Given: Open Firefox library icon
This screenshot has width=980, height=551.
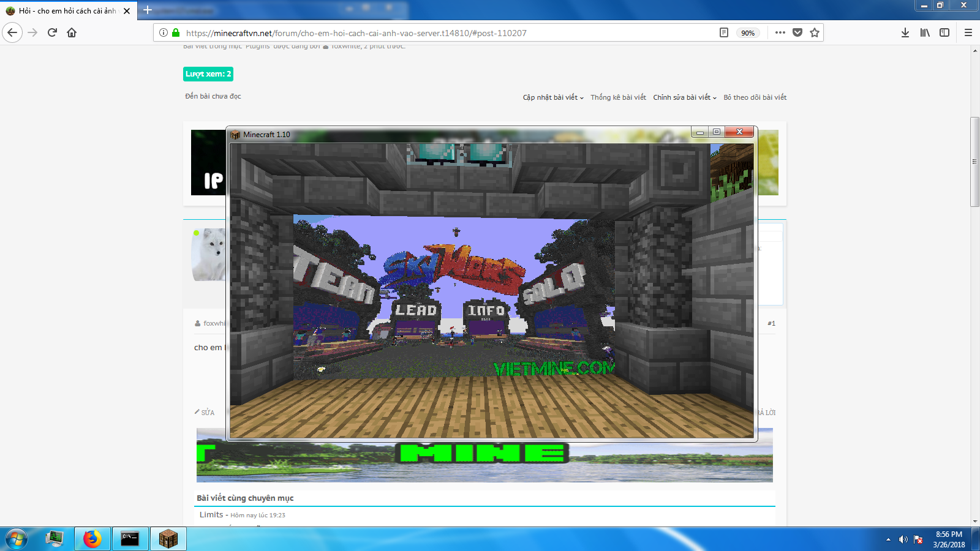Looking at the screenshot, I should click(x=924, y=32).
